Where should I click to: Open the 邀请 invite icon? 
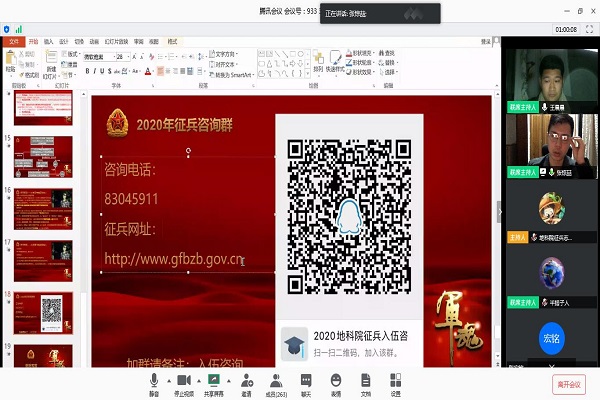246,381
